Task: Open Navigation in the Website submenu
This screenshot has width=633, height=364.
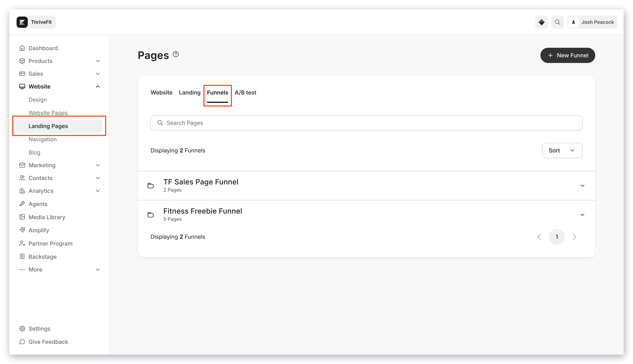Action: pos(43,139)
